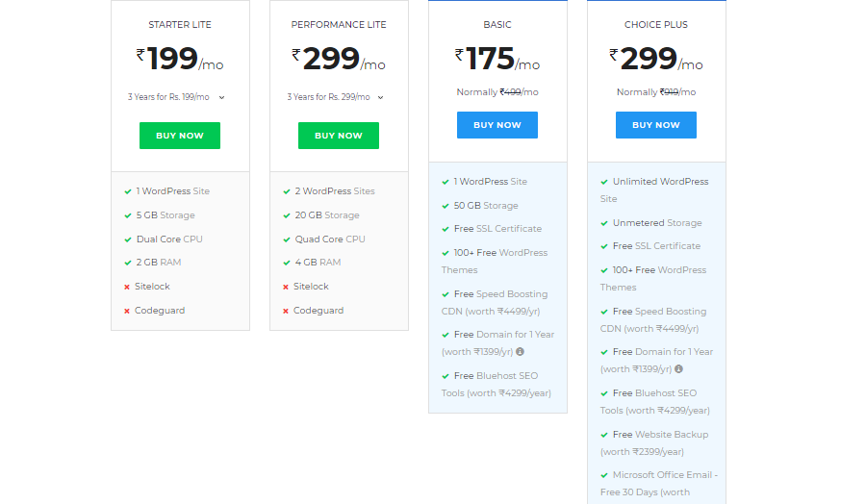Image resolution: width=866 pixels, height=504 pixels.
Task: Click Buy Now under Performance Lite plan
Action: (x=339, y=136)
